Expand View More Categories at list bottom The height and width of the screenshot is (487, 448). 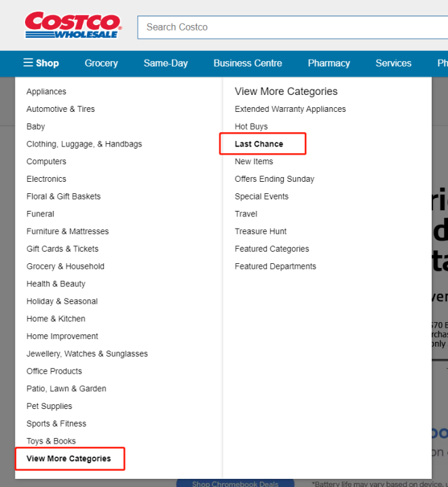point(69,459)
